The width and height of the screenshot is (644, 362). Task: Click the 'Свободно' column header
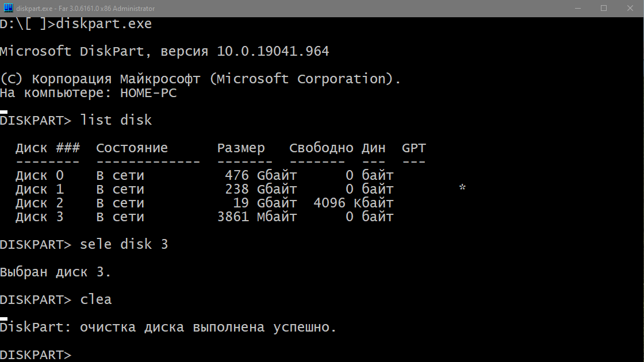pos(321,148)
